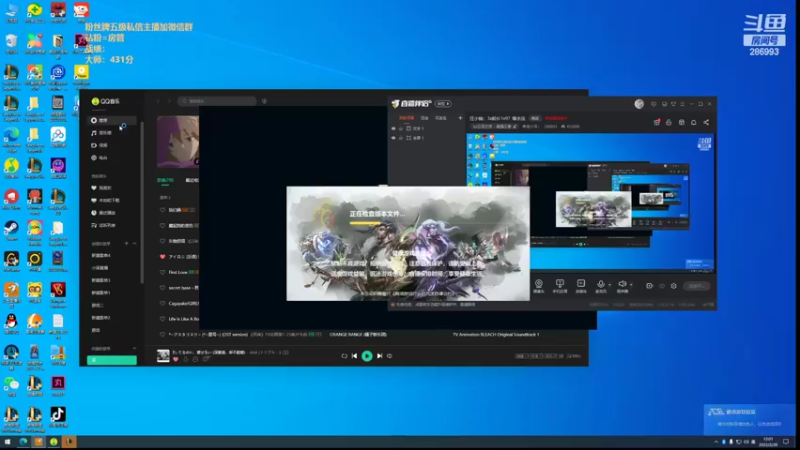Add a new scene with plus button
The image size is (800, 450).
[460, 118]
